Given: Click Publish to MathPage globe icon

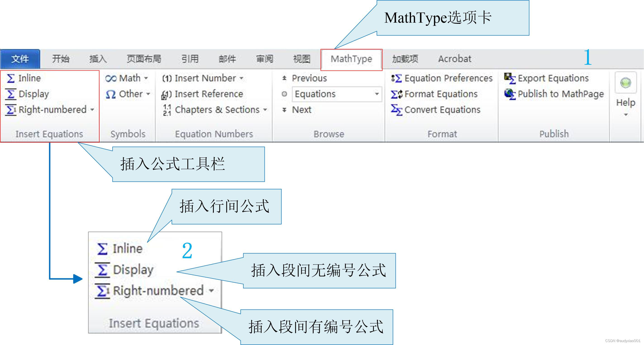Looking at the screenshot, I should (x=510, y=94).
